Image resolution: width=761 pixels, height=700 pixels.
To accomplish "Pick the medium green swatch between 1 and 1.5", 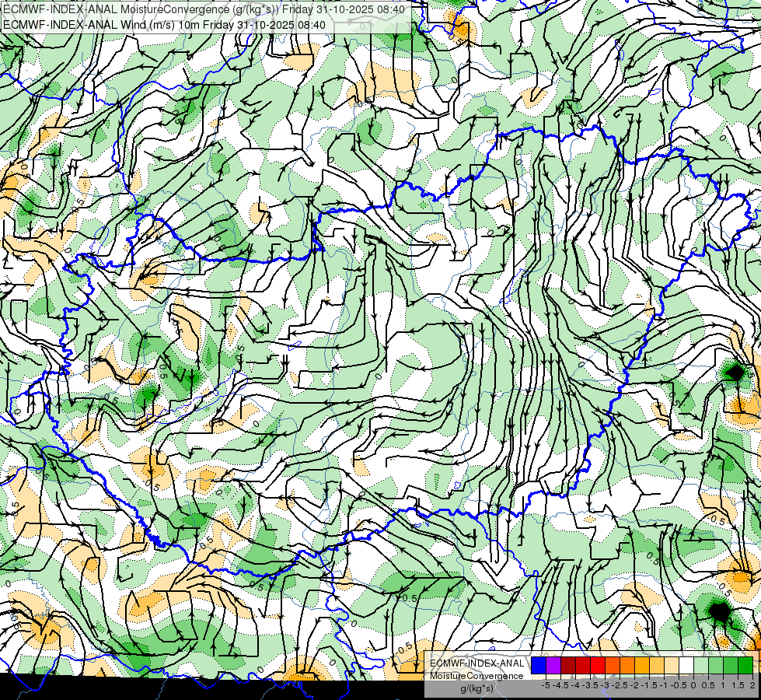I will coord(731,665).
